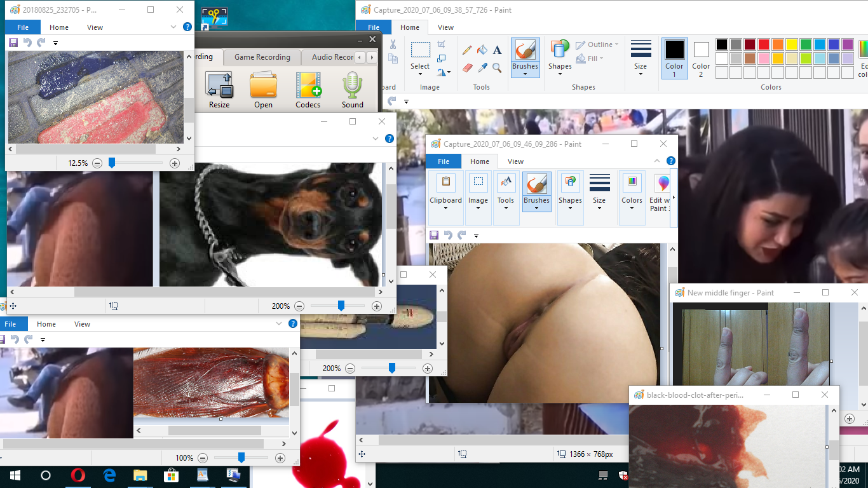Launch Opera browser from the taskbar
This screenshot has width=868, height=488.
(78, 475)
